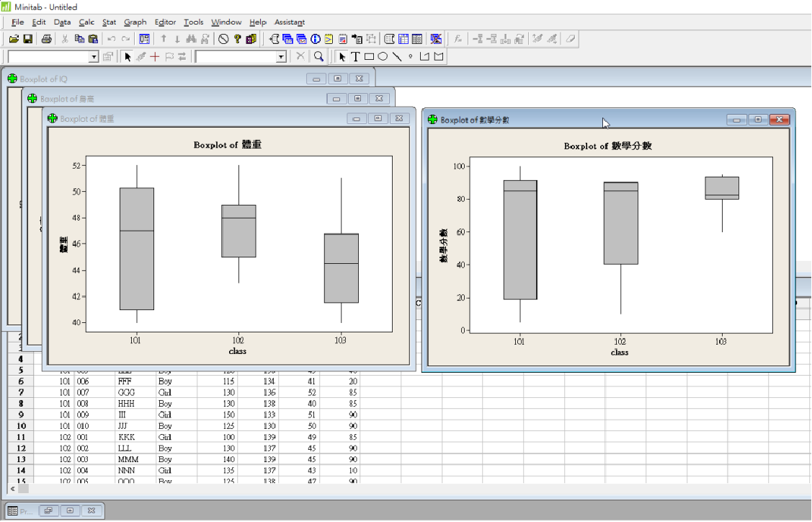This screenshot has height=522, width=812.
Task: Open the Graph menu
Action: coord(135,22)
